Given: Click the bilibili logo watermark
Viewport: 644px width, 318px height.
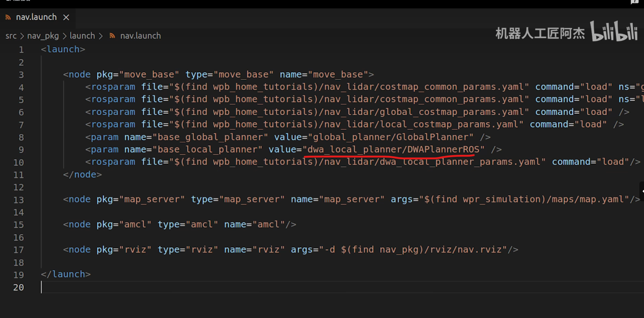Looking at the screenshot, I should coord(614,31).
